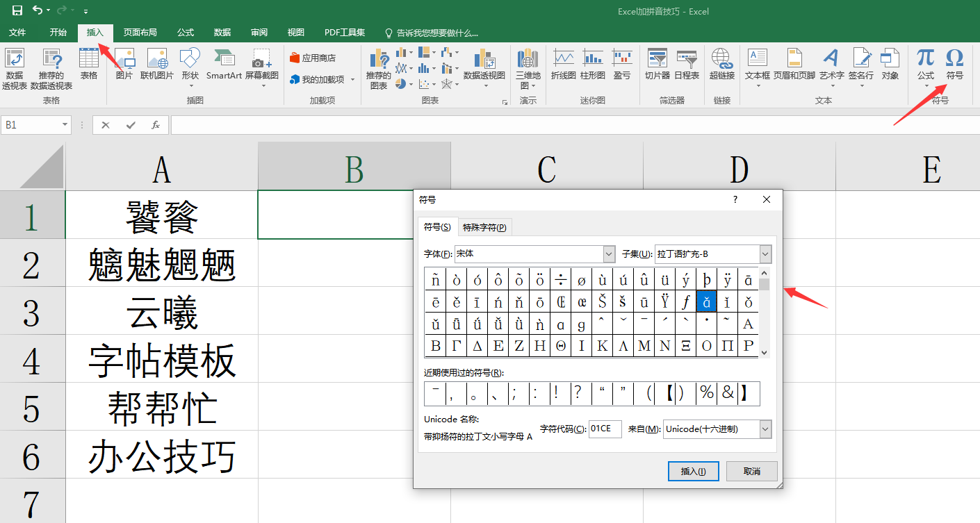Click the 字符代码 character code field

605,429
